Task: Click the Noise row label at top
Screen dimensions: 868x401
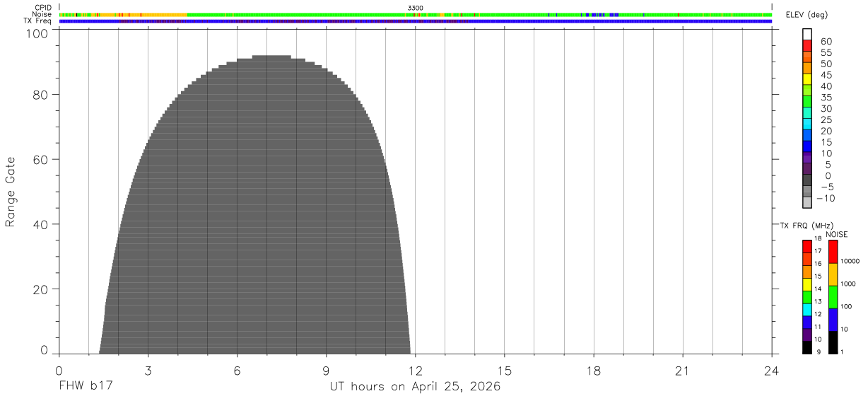Action: pos(42,14)
